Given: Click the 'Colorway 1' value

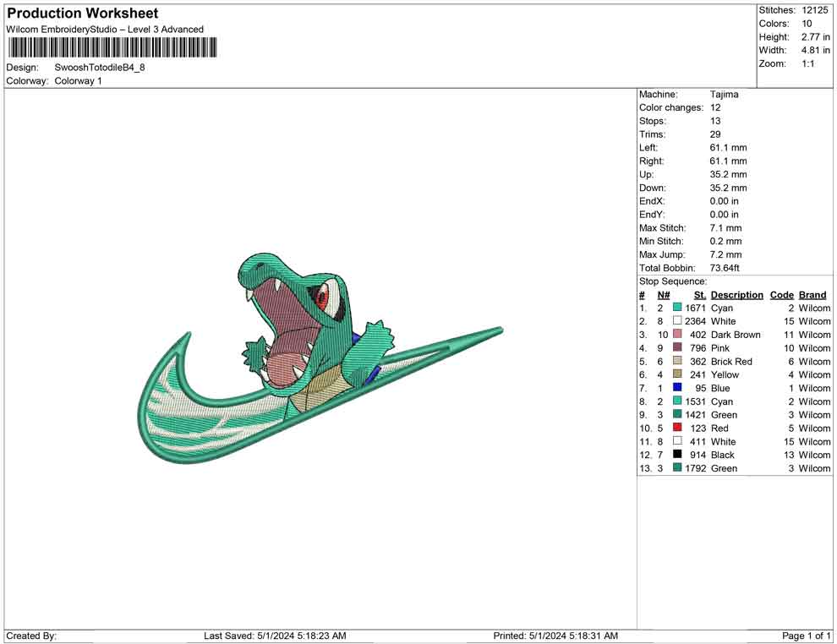Looking at the screenshot, I should (78, 81).
